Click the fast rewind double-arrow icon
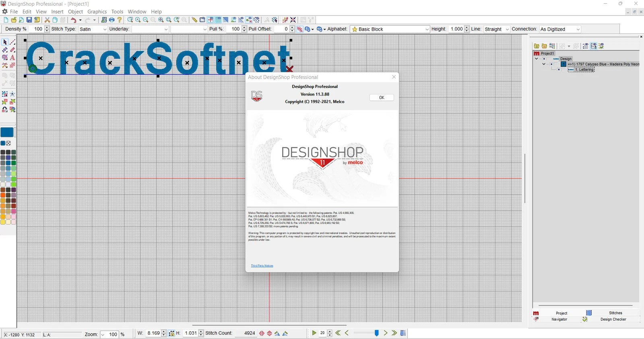Screen dimensions: 644x339 [338, 333]
